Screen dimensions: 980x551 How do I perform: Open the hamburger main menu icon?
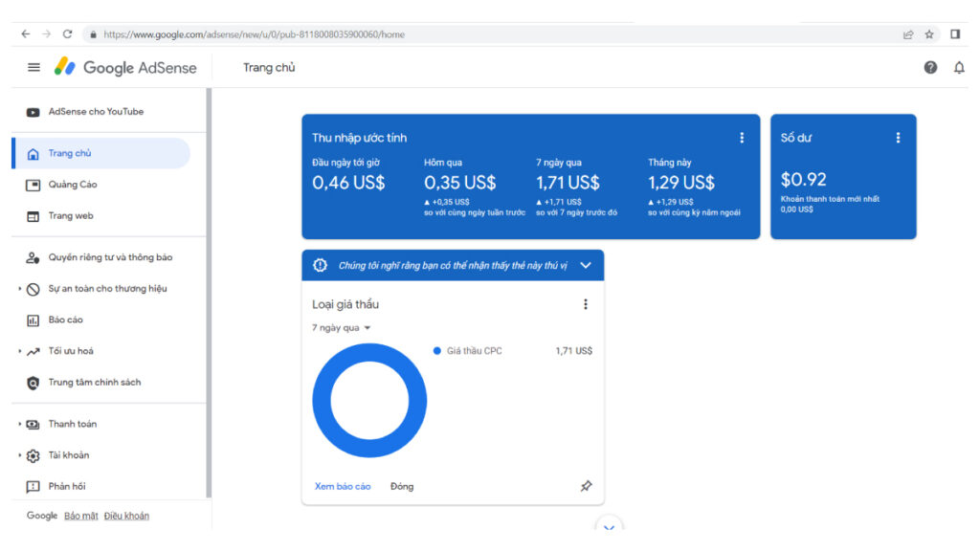pyautogui.click(x=34, y=68)
